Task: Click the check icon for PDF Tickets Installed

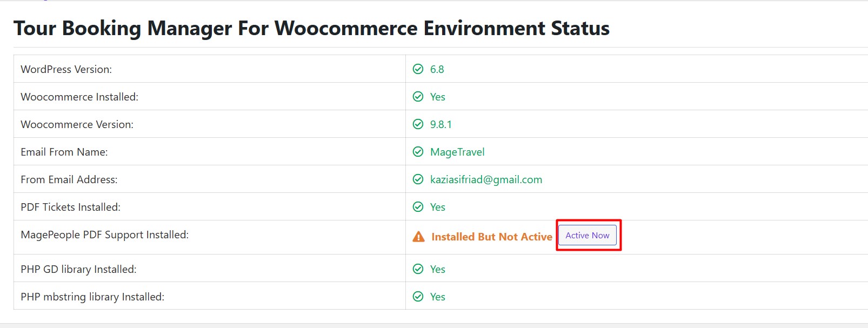Action: (x=418, y=207)
